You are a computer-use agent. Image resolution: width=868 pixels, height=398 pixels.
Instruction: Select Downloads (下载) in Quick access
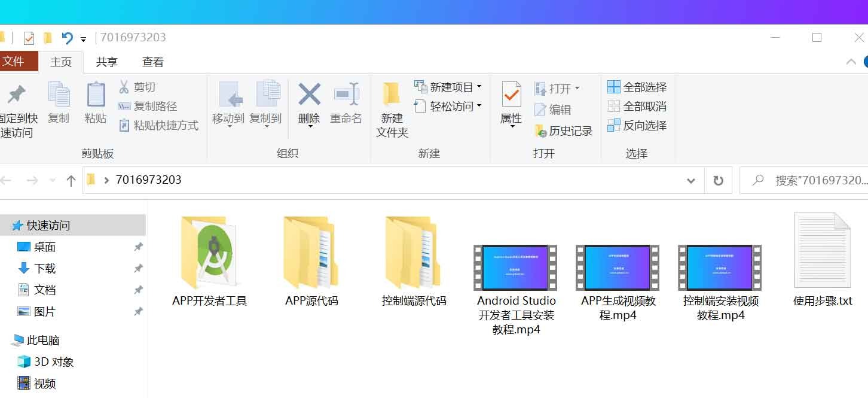click(x=45, y=269)
